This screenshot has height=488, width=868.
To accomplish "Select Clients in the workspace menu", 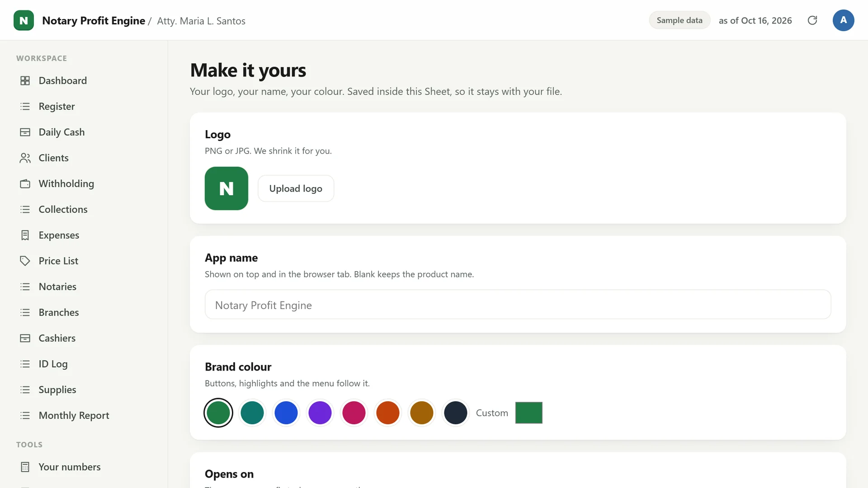I will click(x=84, y=158).
